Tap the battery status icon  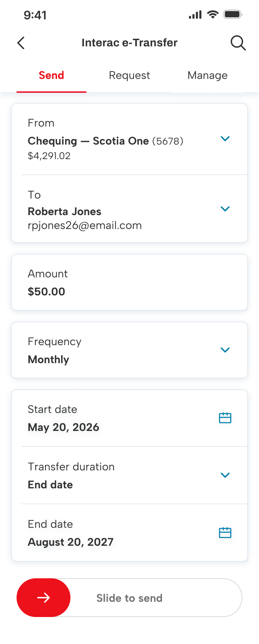coord(233,15)
